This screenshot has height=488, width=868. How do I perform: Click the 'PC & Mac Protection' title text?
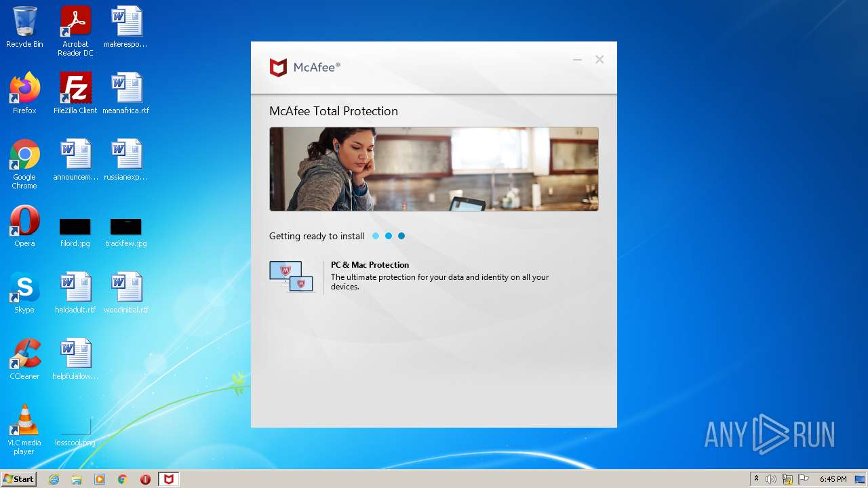[370, 265]
